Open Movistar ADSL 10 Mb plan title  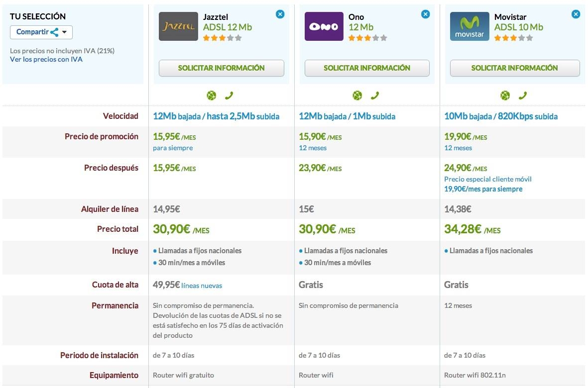point(519,27)
